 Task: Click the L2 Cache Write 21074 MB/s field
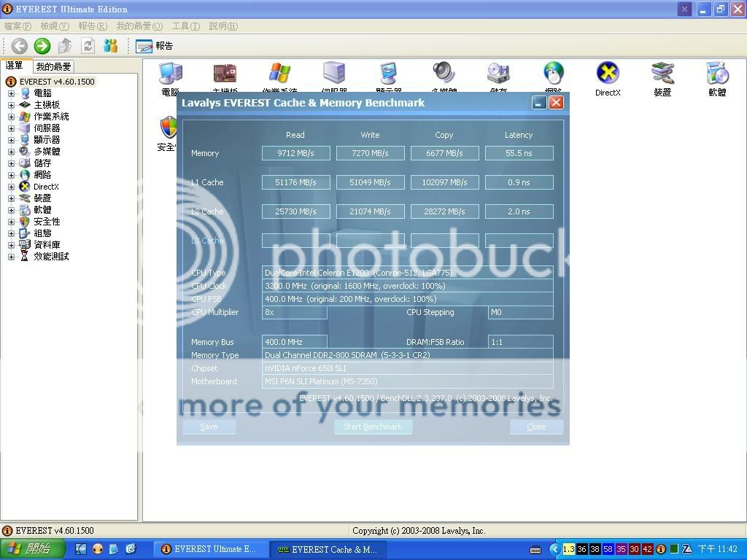pos(370,211)
